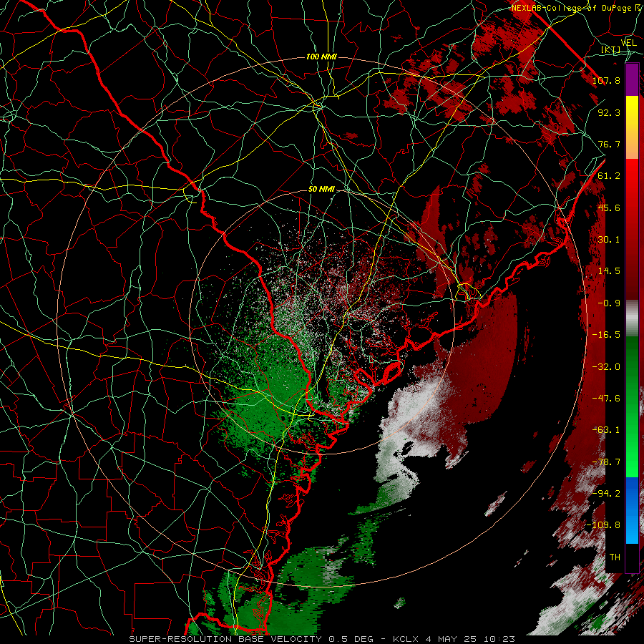Click the -63.1 legend value
The height and width of the screenshot is (644, 644).
(x=606, y=430)
